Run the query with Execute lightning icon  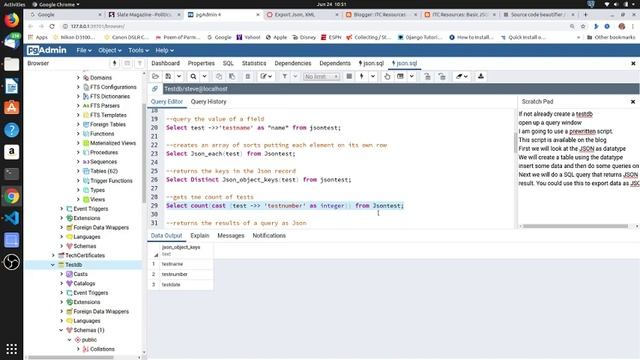362,76
